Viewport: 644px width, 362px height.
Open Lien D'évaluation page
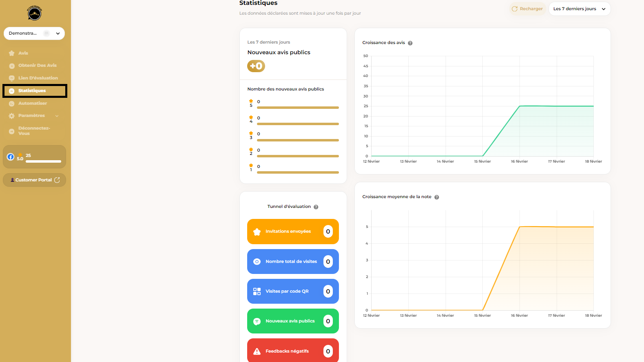click(38, 78)
